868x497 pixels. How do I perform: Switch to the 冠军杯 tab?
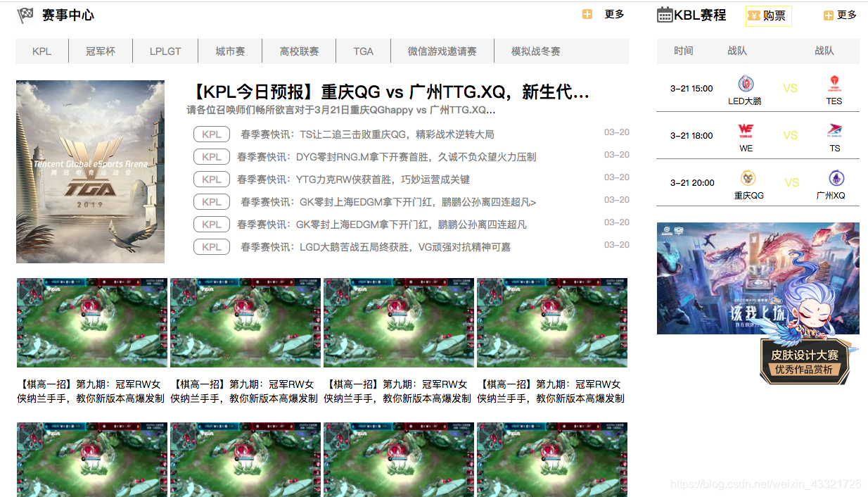click(x=101, y=51)
